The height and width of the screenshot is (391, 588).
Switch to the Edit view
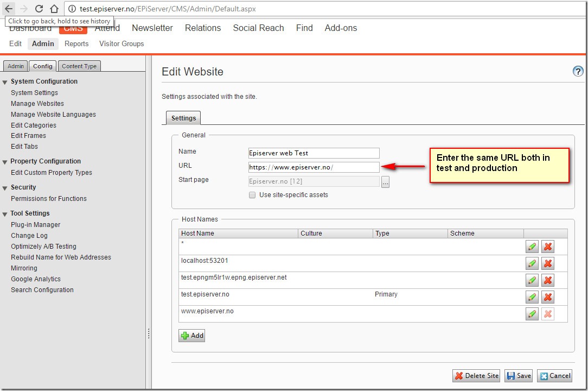[15, 43]
